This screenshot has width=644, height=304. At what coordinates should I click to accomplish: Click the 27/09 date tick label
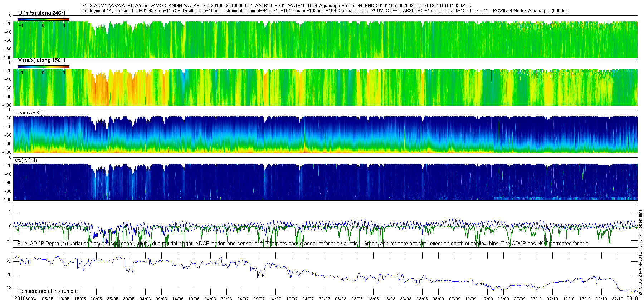[x=520, y=299]
